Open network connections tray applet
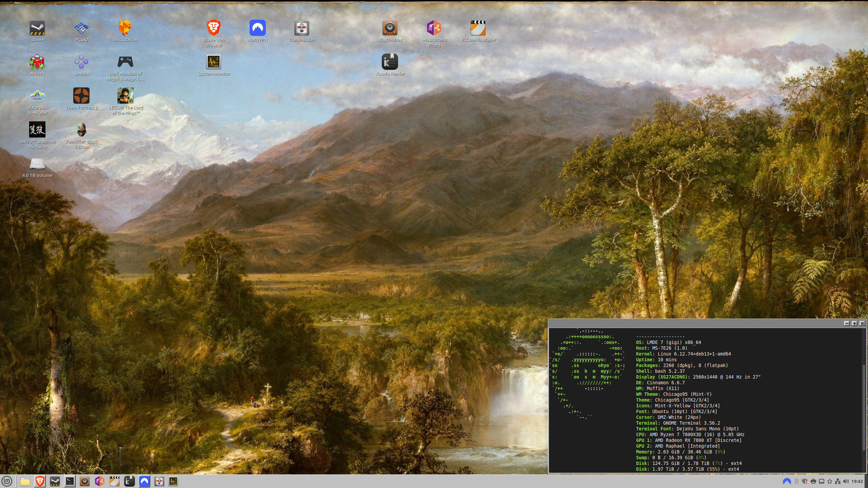 838,481
